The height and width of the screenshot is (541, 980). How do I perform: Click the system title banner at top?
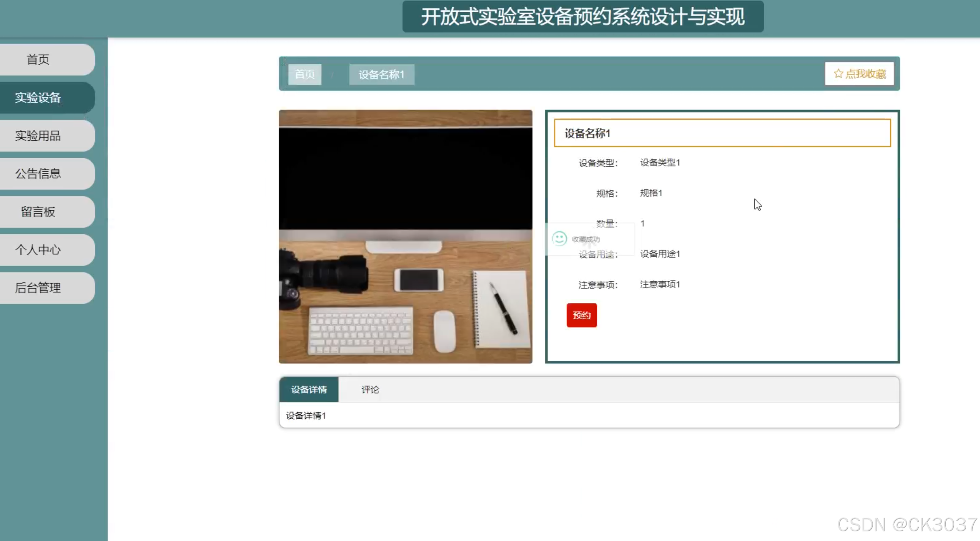pos(583,17)
